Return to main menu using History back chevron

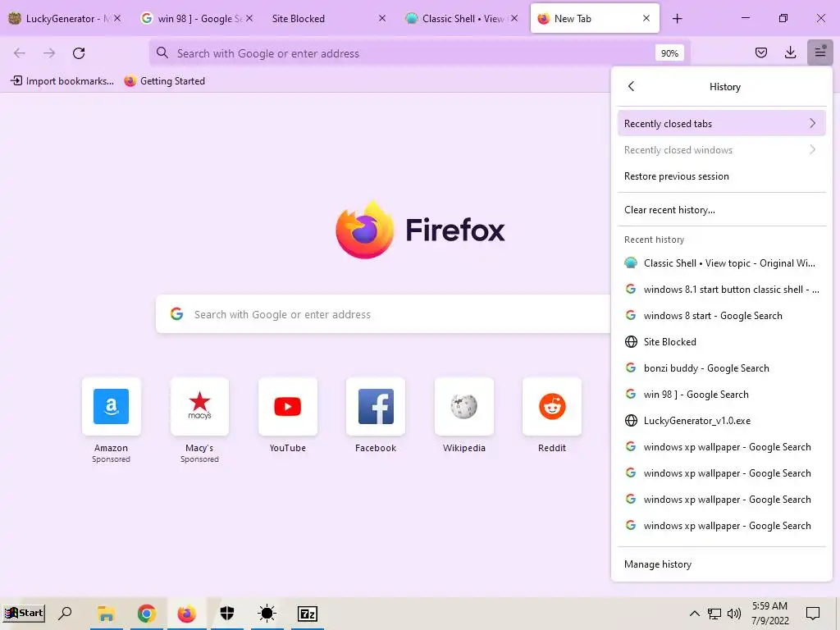pos(631,86)
